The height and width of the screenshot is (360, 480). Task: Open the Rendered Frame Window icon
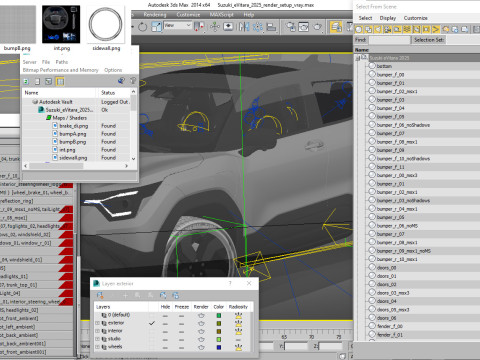click(x=303, y=26)
